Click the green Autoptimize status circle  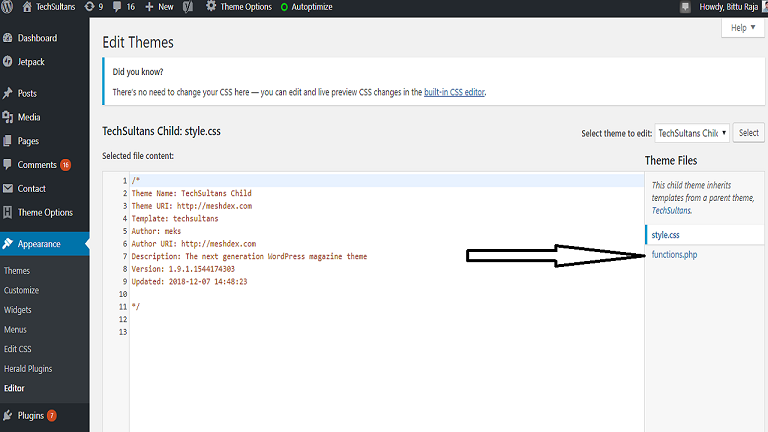coord(284,7)
